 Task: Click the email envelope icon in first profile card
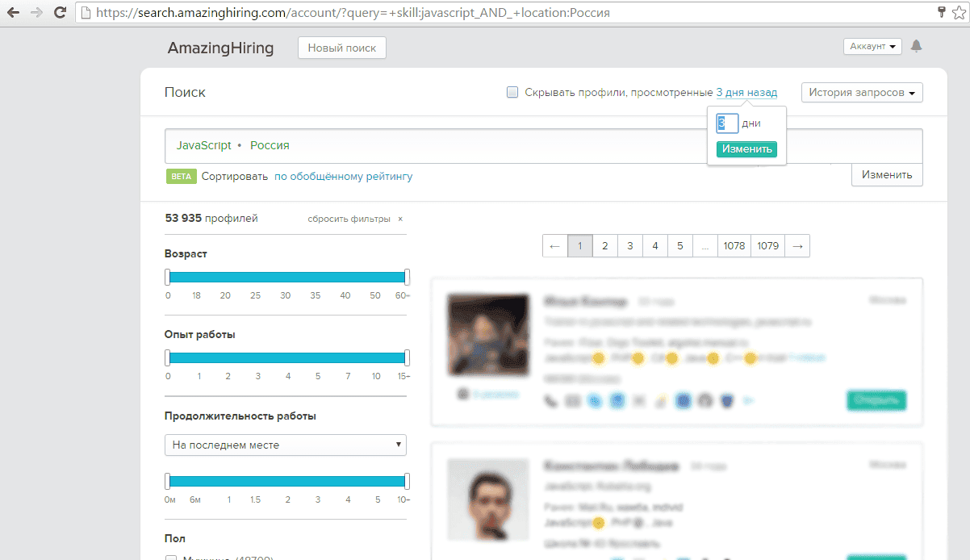tap(573, 400)
